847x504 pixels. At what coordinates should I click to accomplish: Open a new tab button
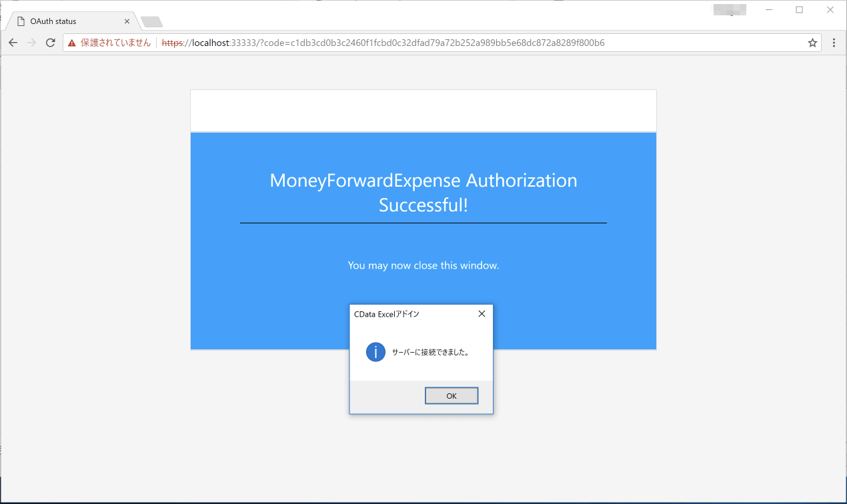(152, 22)
